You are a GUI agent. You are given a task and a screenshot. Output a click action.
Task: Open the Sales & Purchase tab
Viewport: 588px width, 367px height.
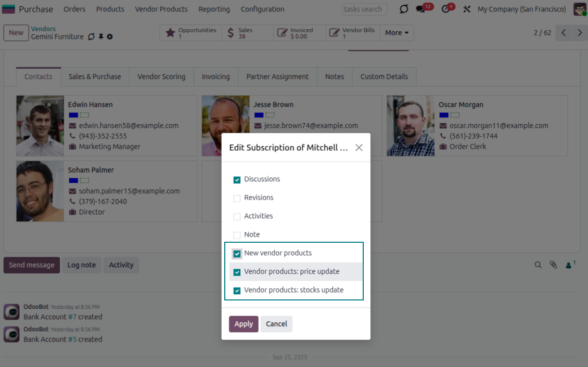[x=95, y=76]
